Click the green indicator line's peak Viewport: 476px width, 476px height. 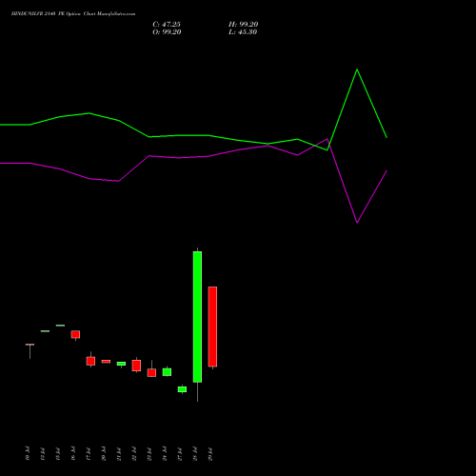[357, 69]
